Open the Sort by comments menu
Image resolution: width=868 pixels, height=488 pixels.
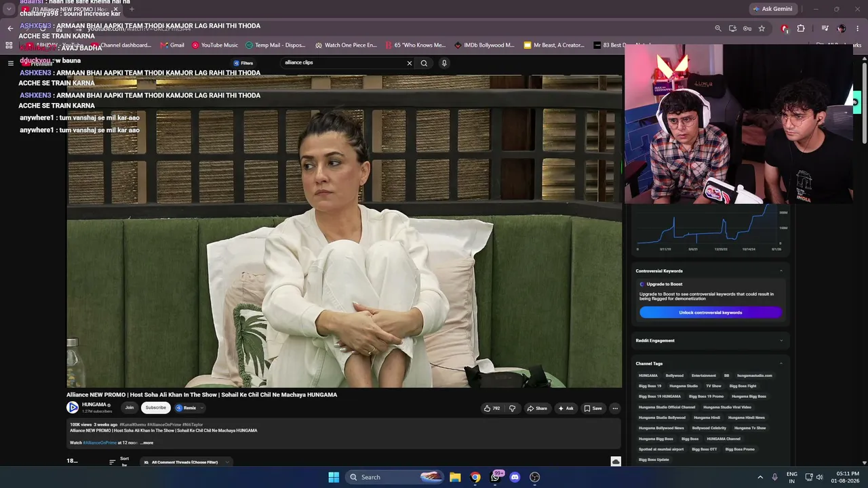point(119,462)
